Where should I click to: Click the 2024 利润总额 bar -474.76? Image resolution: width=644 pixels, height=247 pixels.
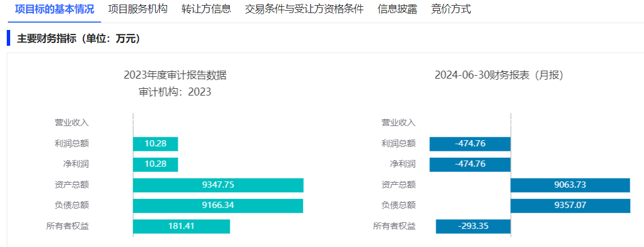point(470,144)
